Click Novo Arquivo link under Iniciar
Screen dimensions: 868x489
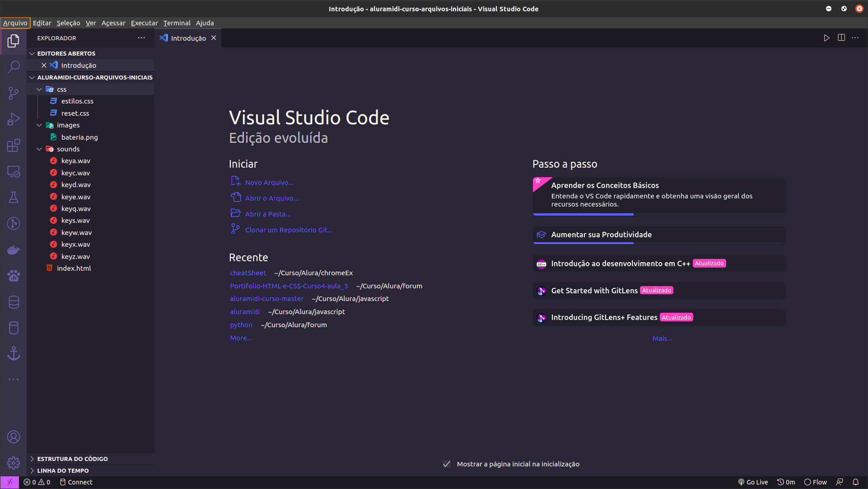coord(270,182)
